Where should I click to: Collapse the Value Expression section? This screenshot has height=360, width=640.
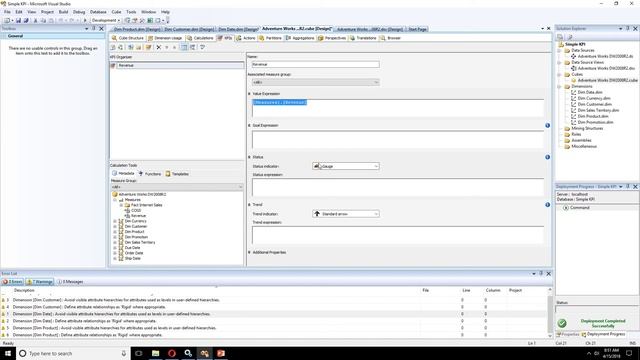pos(249,94)
